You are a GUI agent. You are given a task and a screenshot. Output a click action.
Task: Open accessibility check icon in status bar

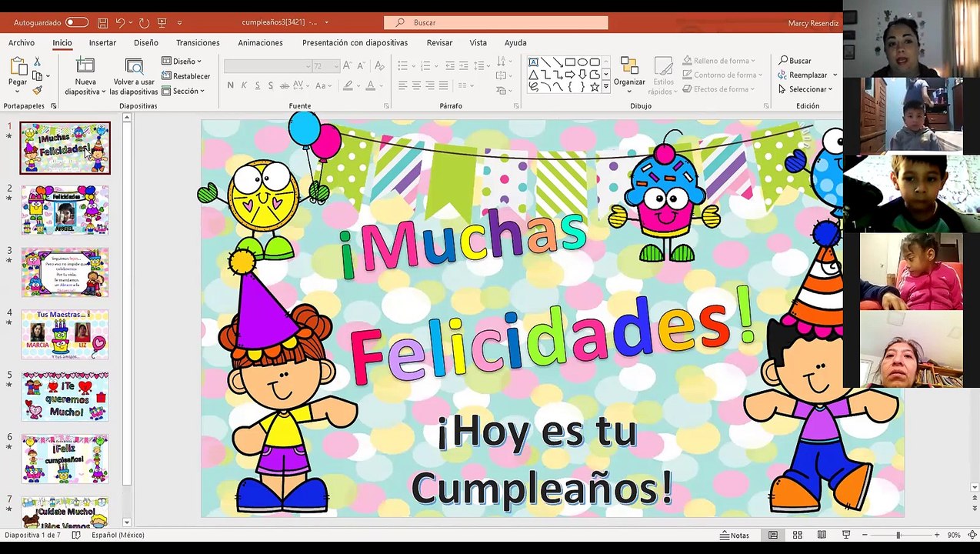[76, 535]
